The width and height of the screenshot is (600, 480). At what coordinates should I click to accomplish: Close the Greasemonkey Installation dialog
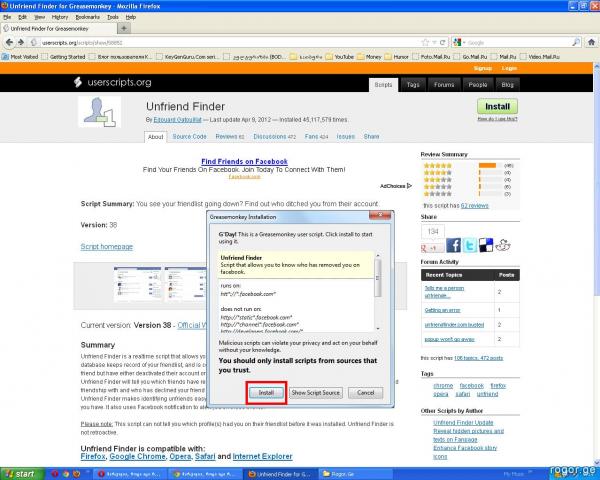tap(380, 215)
